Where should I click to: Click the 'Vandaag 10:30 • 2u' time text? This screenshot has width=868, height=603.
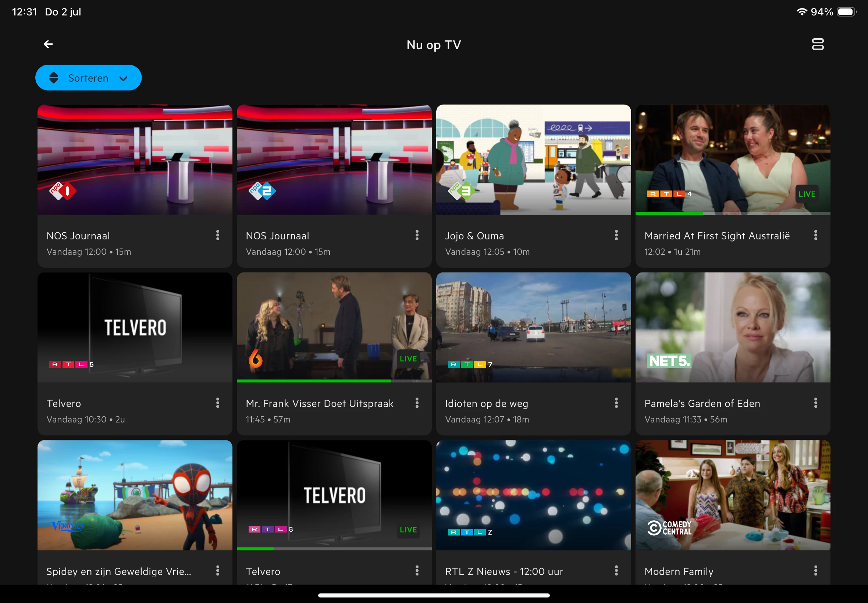coord(86,420)
